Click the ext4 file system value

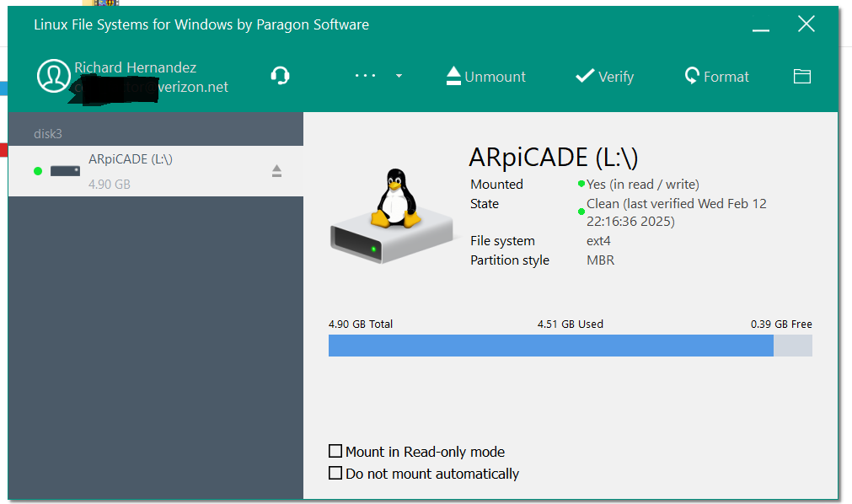pyautogui.click(x=598, y=241)
